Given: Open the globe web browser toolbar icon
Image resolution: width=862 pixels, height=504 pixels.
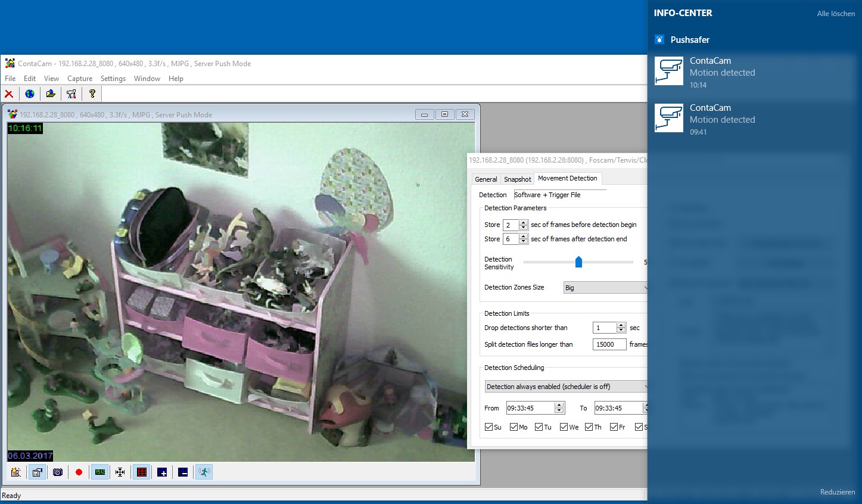Looking at the screenshot, I should (x=30, y=94).
